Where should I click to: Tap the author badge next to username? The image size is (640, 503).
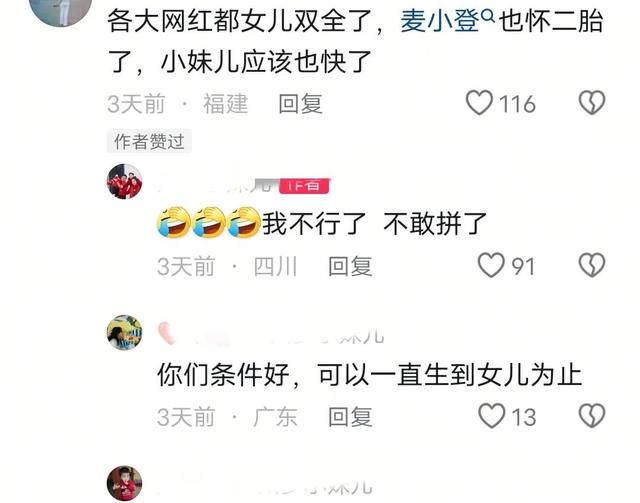click(x=304, y=186)
